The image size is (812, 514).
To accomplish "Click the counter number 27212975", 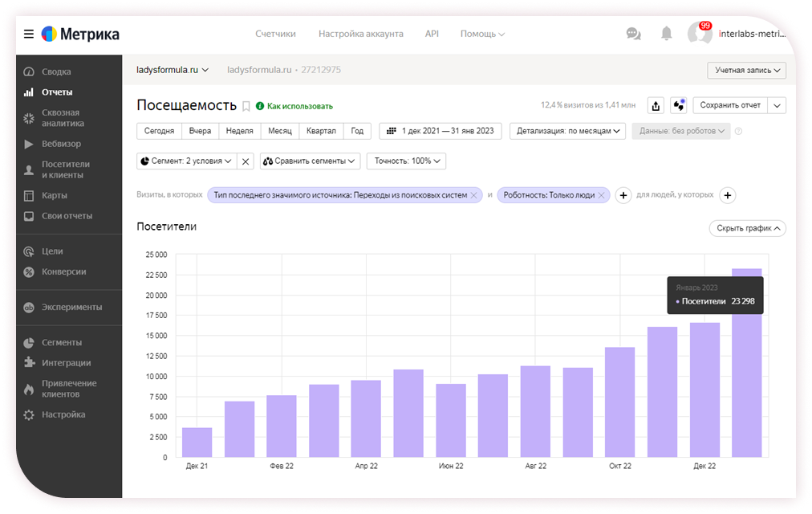I will click(321, 70).
